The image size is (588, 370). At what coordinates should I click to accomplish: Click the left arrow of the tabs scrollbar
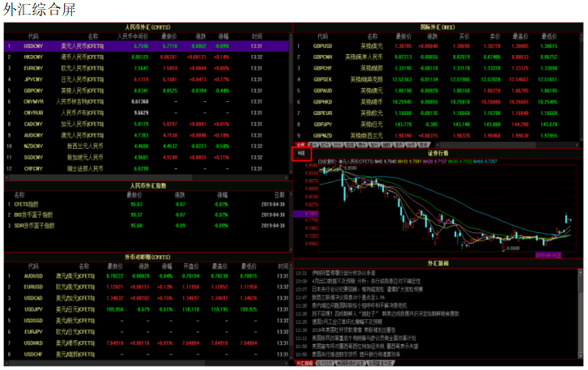point(437,145)
